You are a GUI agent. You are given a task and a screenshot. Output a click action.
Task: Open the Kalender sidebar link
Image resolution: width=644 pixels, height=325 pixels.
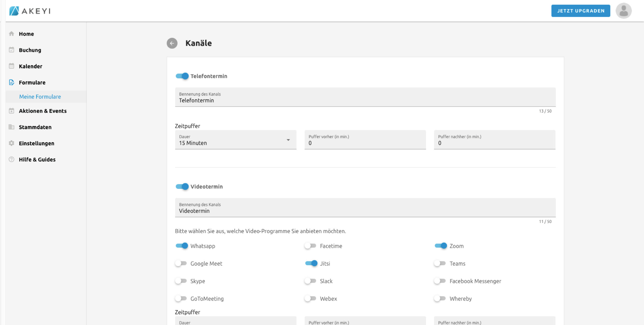coord(30,66)
